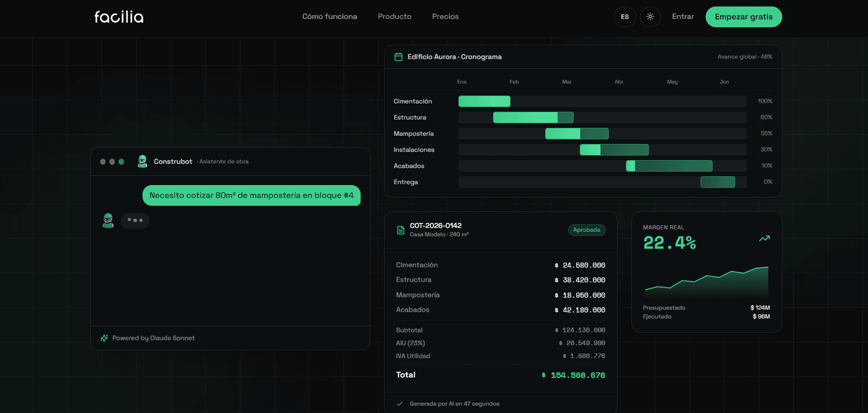
Task: Click the checkmark icon beside Generada por AI
Action: click(400, 404)
